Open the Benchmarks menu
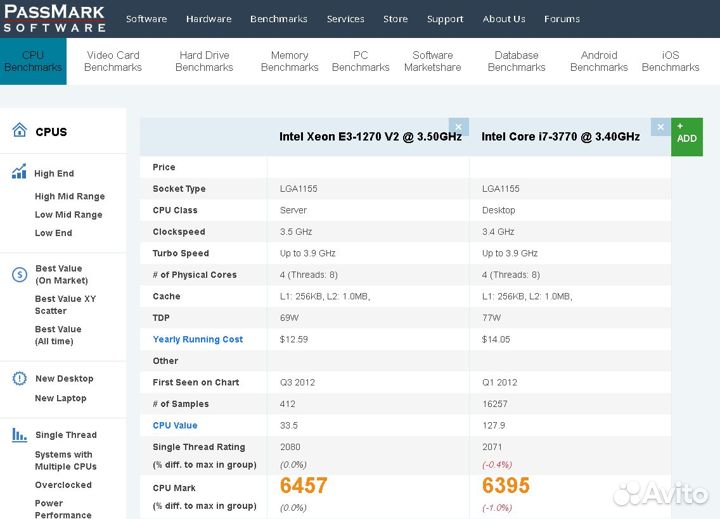 (279, 19)
